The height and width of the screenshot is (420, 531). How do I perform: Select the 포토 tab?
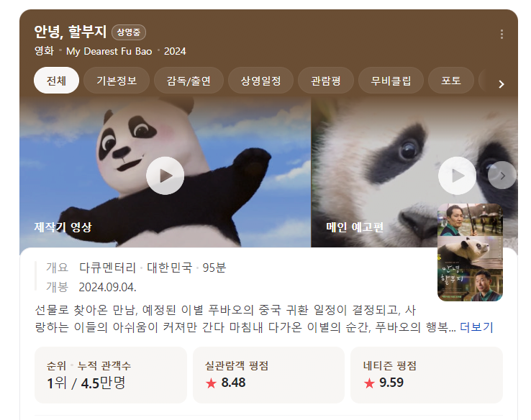click(x=451, y=81)
